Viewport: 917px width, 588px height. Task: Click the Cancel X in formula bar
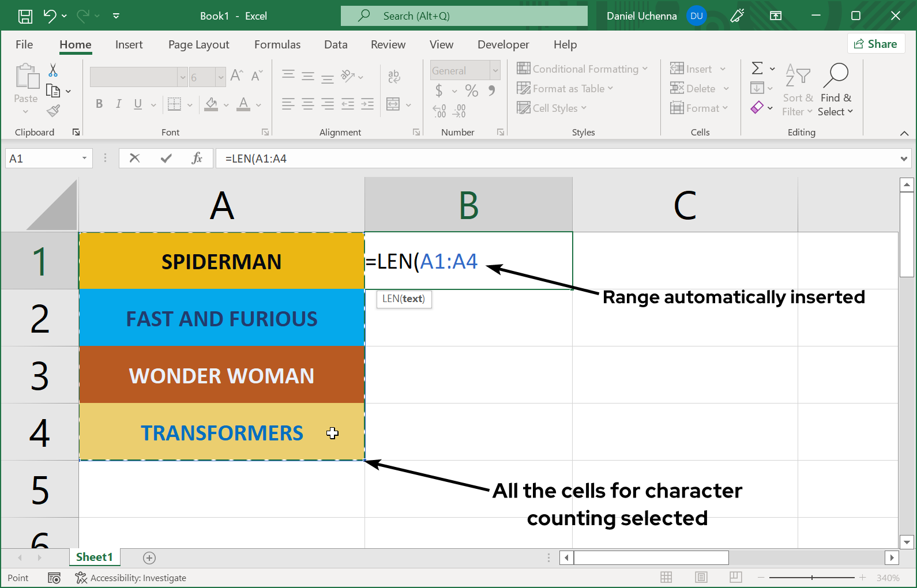click(x=135, y=158)
